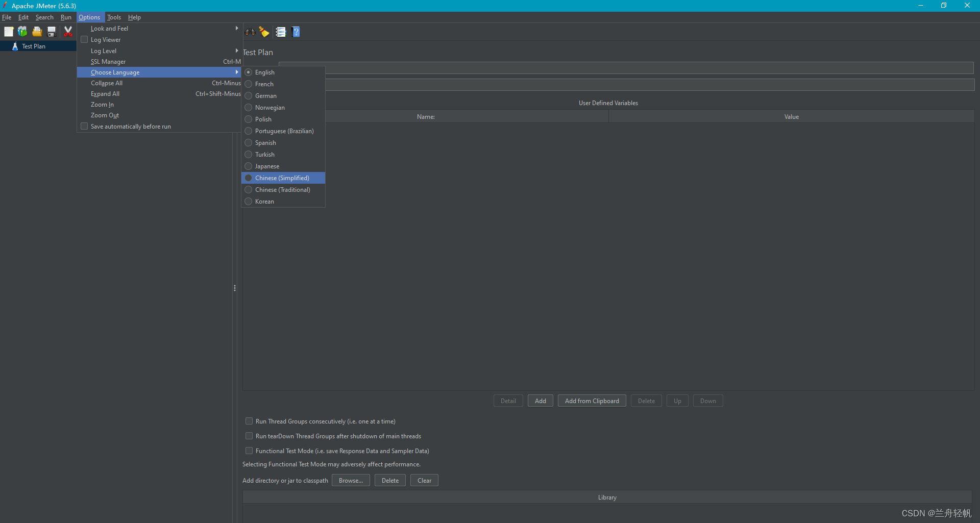Select French language option
The width and height of the screenshot is (980, 523).
283,84
